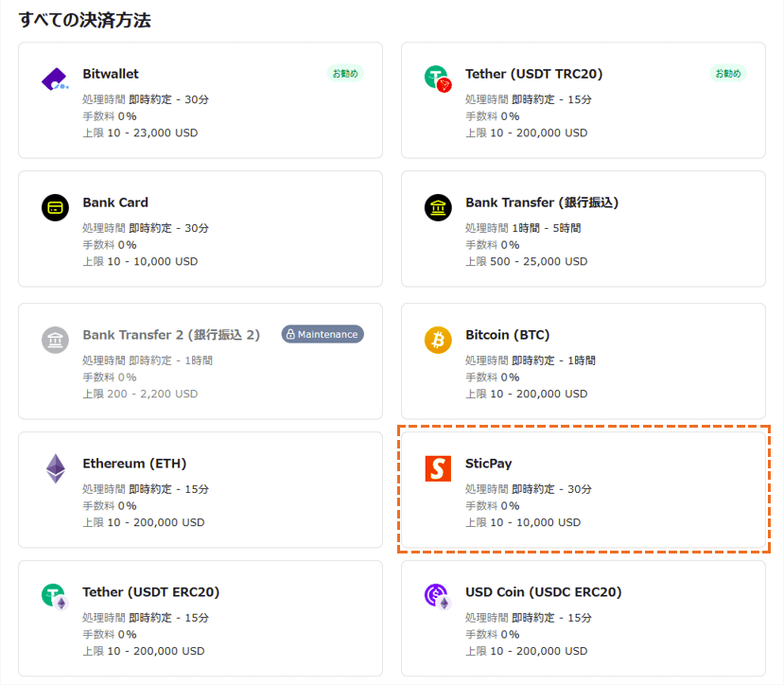Screen dimensions: 784x685
Task: Select the Bitwallet payment method title
Action: (x=111, y=74)
